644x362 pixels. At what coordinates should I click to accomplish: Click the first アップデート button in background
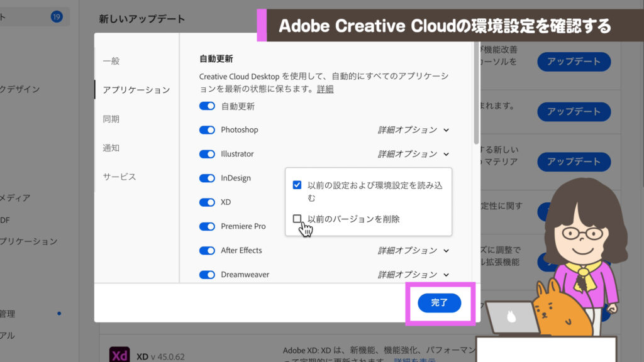coord(574,62)
